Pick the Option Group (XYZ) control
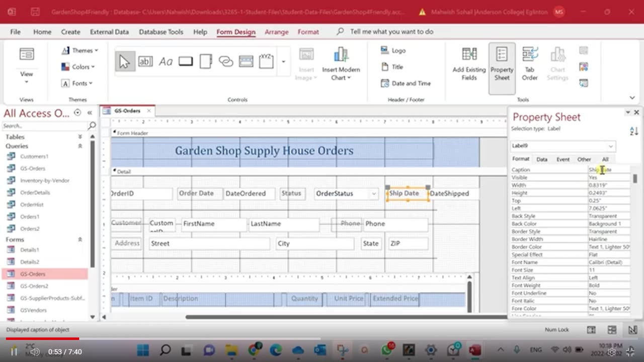Screen dimensions: 644x362 266,61
